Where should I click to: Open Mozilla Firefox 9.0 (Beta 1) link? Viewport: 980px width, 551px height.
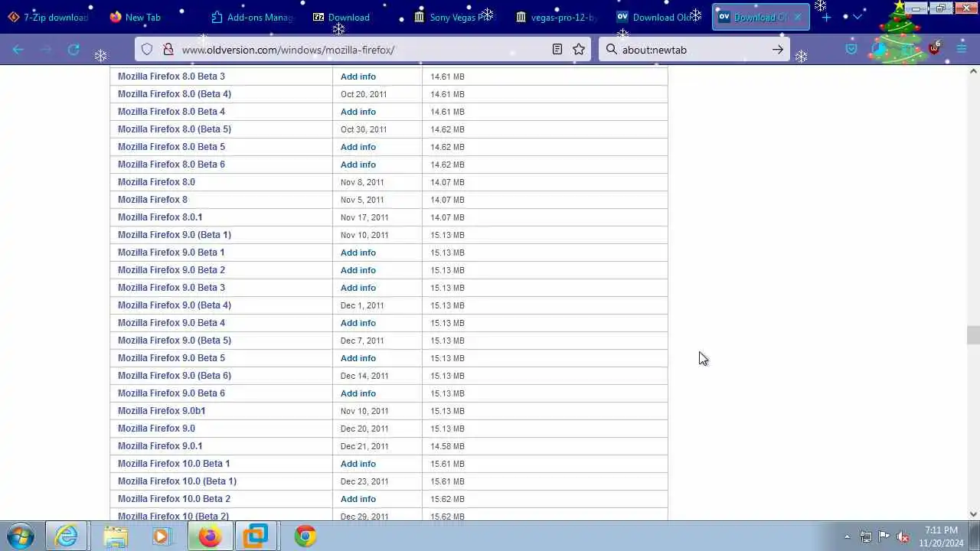pos(175,235)
